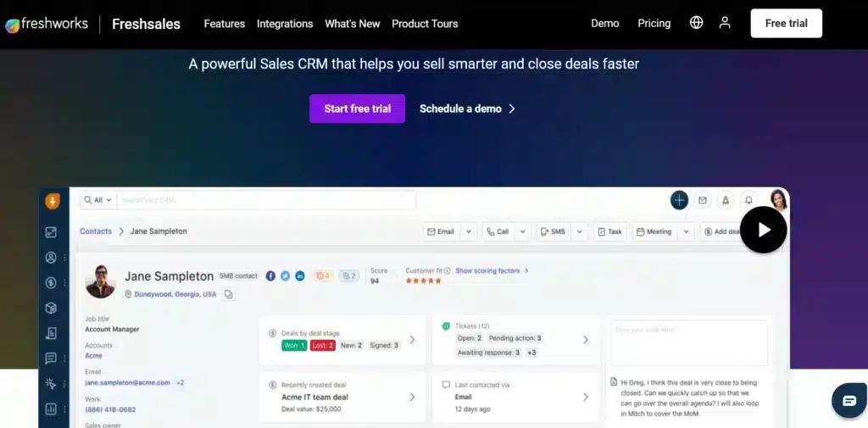The width and height of the screenshot is (868, 428).
Task: Open the Products cube icon in the sidebar
Action: (51, 308)
